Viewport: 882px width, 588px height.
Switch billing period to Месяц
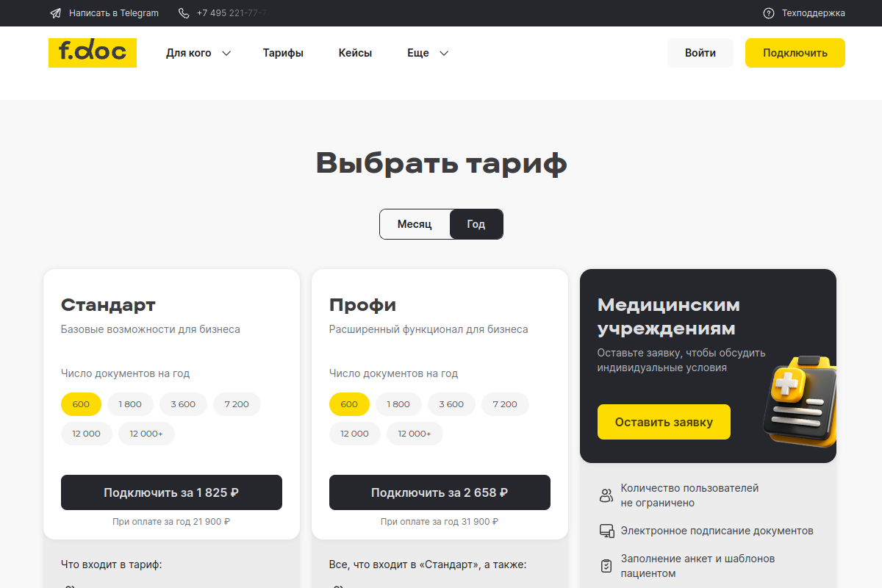pos(415,224)
